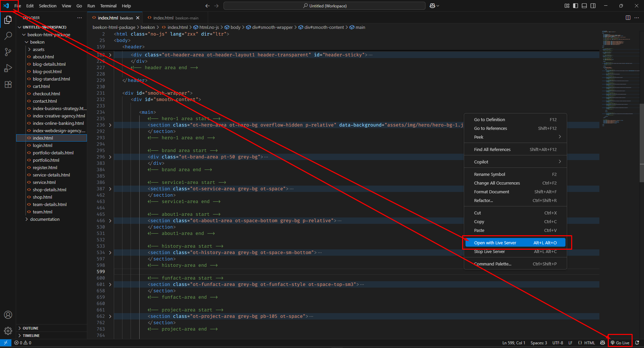Toggle the secondary side bar layout button
Screen dimensions: 644x348
click(x=593, y=6)
